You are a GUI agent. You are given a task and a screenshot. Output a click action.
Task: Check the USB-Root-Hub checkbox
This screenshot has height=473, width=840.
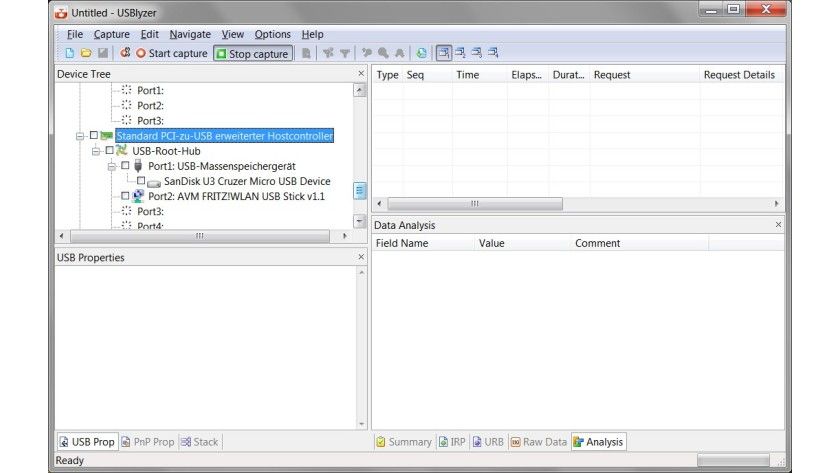pos(109,151)
